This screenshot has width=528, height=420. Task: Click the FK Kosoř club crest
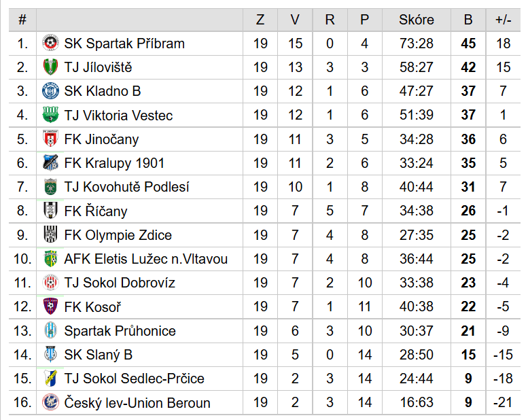click(50, 306)
